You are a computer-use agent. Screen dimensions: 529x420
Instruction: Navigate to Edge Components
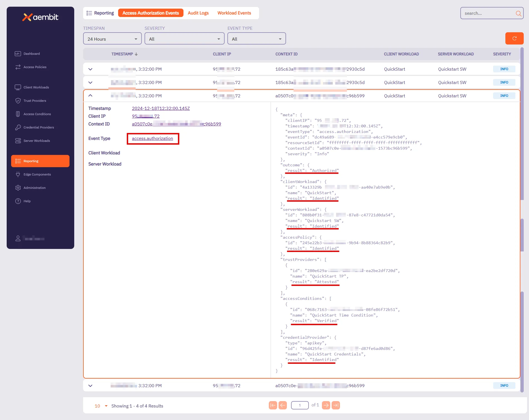pos(37,174)
